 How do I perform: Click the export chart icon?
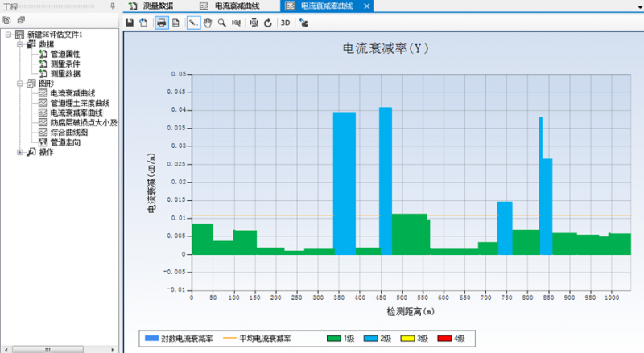[x=143, y=23]
